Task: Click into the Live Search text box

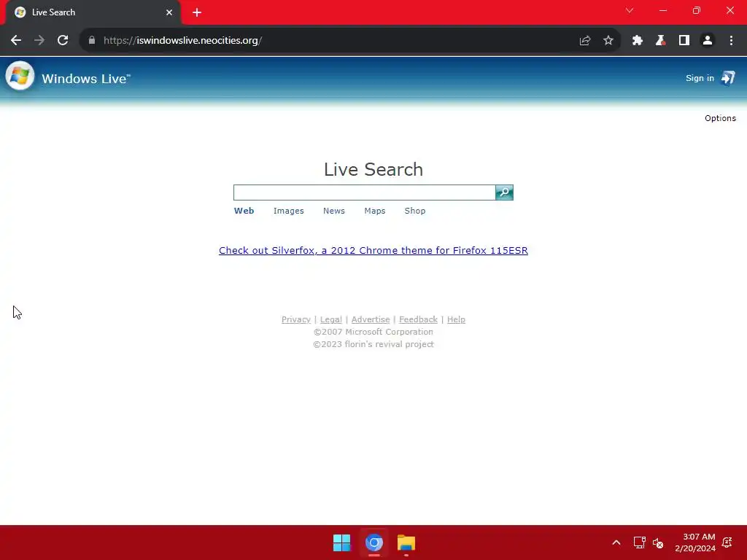Action: point(365,192)
